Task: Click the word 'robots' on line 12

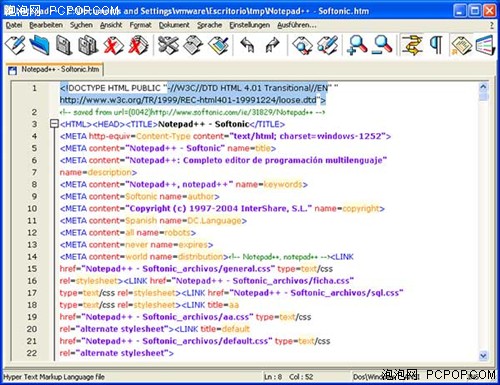Action: 177,233
